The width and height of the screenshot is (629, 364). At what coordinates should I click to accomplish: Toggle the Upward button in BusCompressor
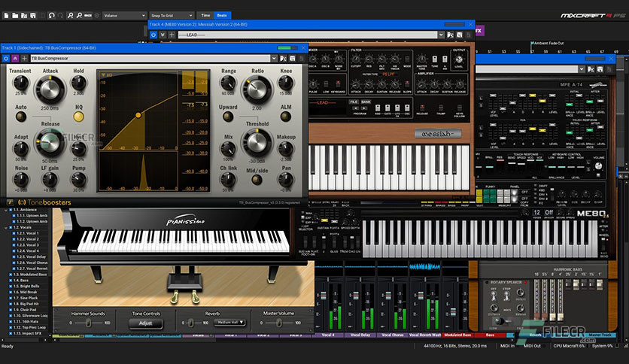[228, 117]
